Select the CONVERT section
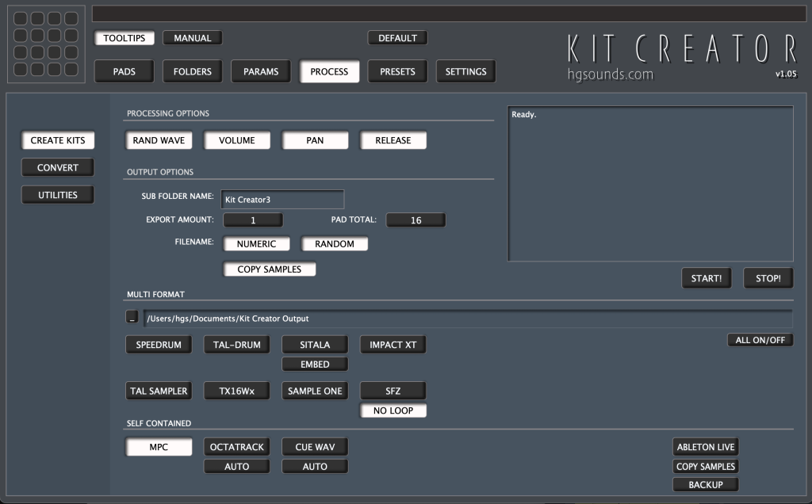812x504 pixels. click(57, 168)
